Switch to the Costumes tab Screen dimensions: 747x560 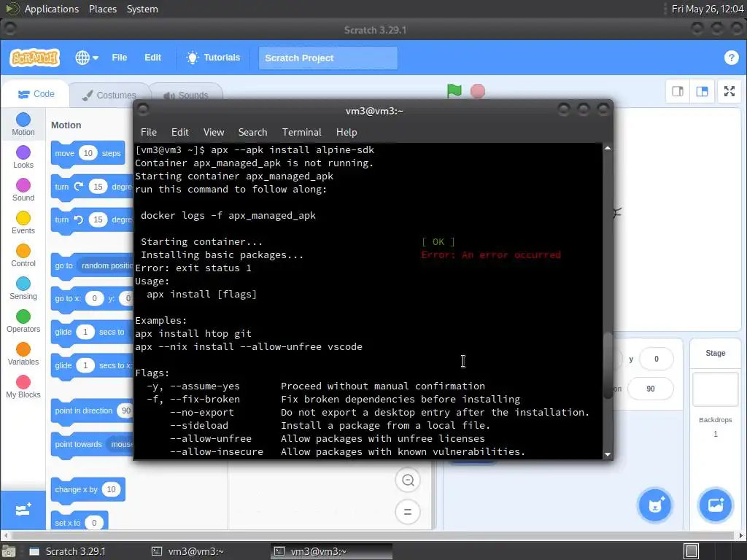(x=109, y=96)
